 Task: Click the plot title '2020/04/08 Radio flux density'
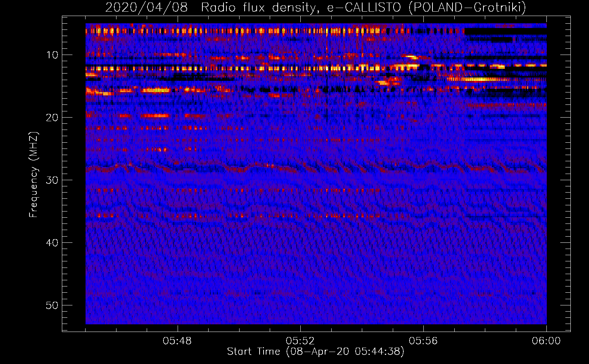(x=316, y=7)
